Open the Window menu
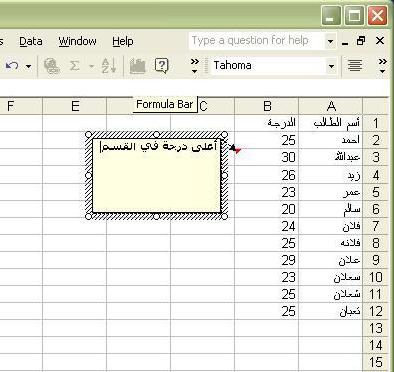This screenshot has width=394, height=372. (x=77, y=41)
